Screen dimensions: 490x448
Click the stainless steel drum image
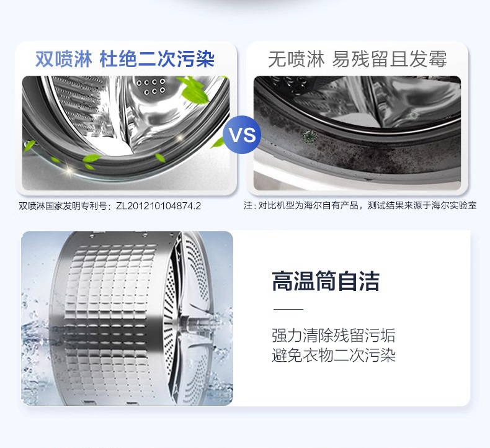127,318
